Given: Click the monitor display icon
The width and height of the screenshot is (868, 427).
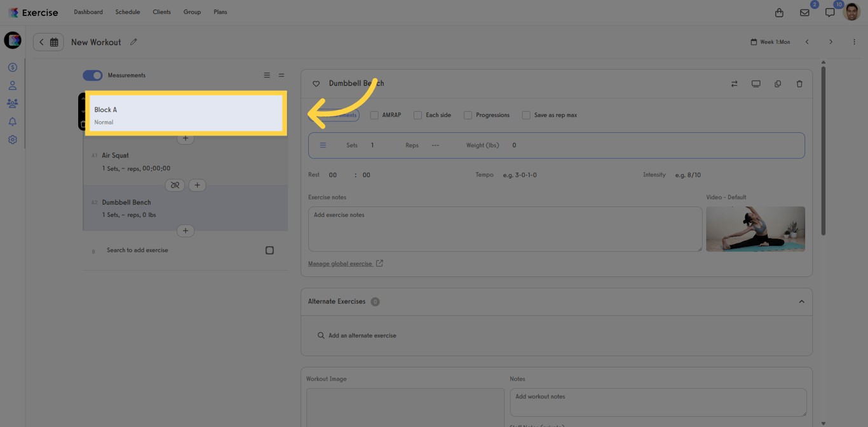Looking at the screenshot, I should [x=756, y=84].
